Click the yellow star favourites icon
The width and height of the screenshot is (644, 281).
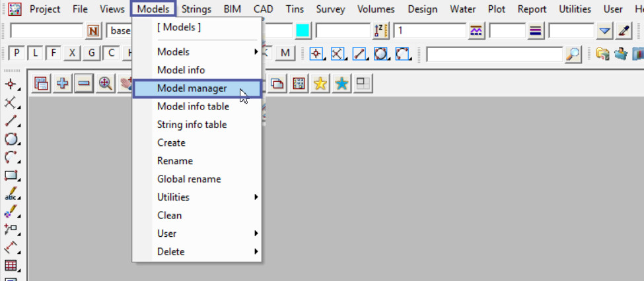(x=320, y=84)
